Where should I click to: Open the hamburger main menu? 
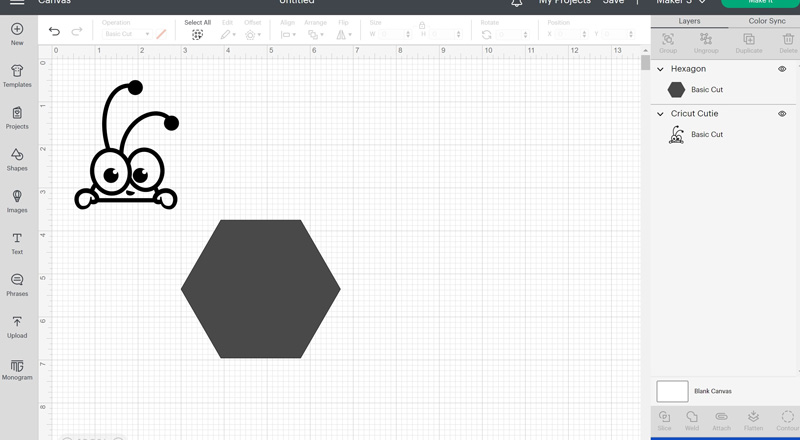(17, 2)
